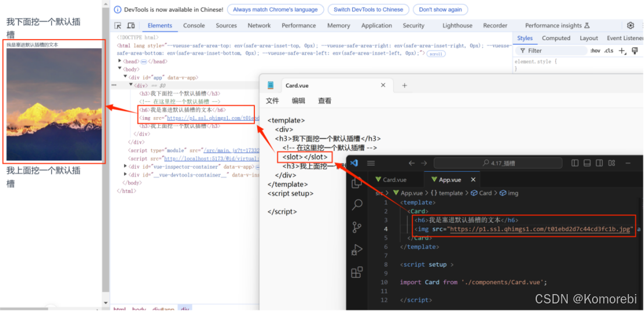Toggle the :hov element state option
This screenshot has width=644, height=311.
tap(595, 51)
